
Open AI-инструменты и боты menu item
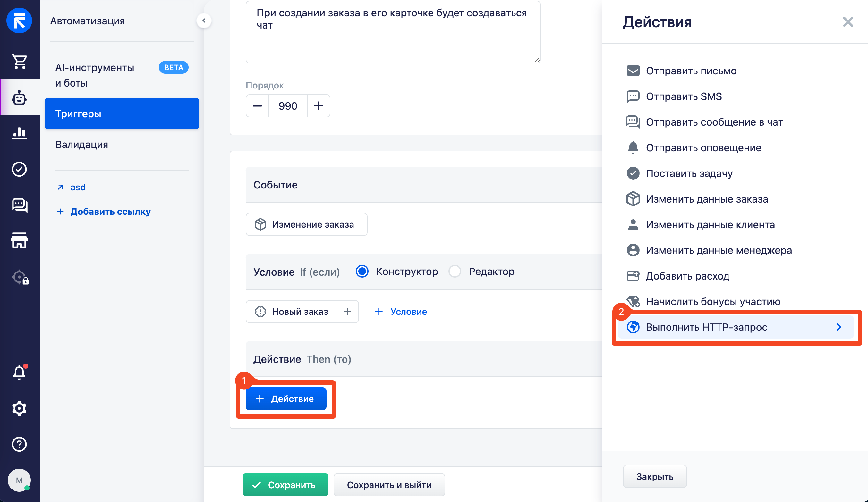[95, 75]
